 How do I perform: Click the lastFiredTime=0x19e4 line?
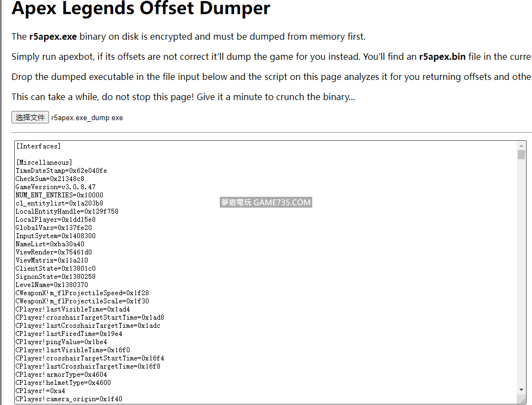coord(69,333)
